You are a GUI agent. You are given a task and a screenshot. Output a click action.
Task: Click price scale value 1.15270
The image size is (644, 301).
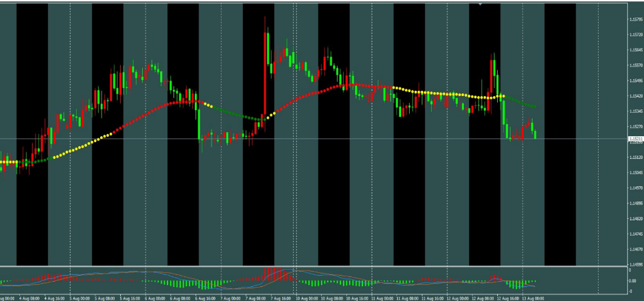pyautogui.click(x=636, y=127)
